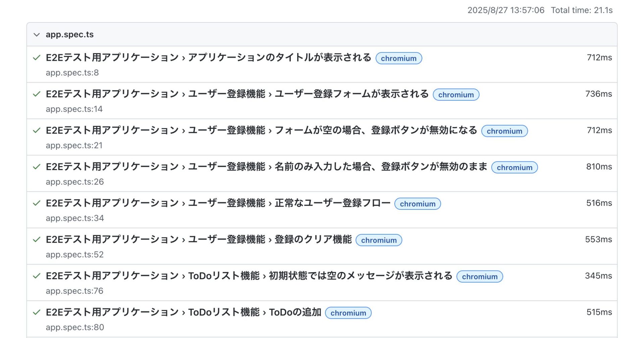Open the アプリケーションのタイトルが表示される test result

208,58
